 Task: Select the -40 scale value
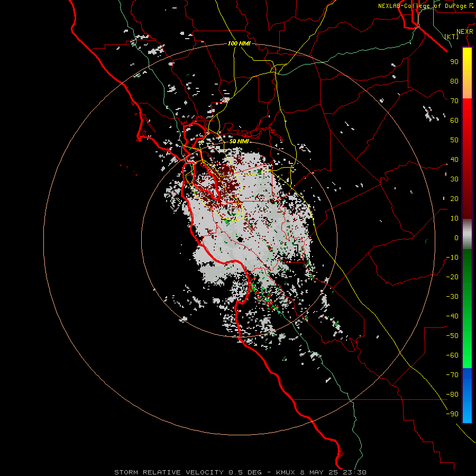(452, 316)
